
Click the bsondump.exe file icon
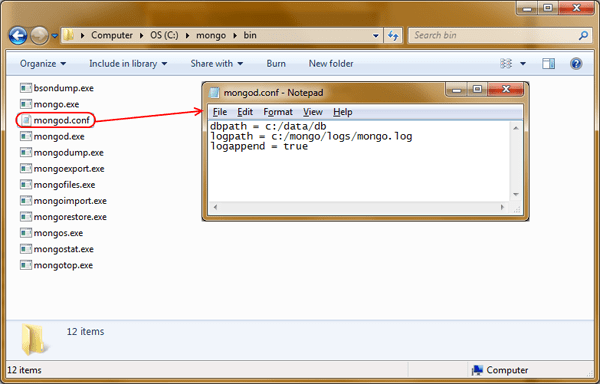(x=26, y=88)
